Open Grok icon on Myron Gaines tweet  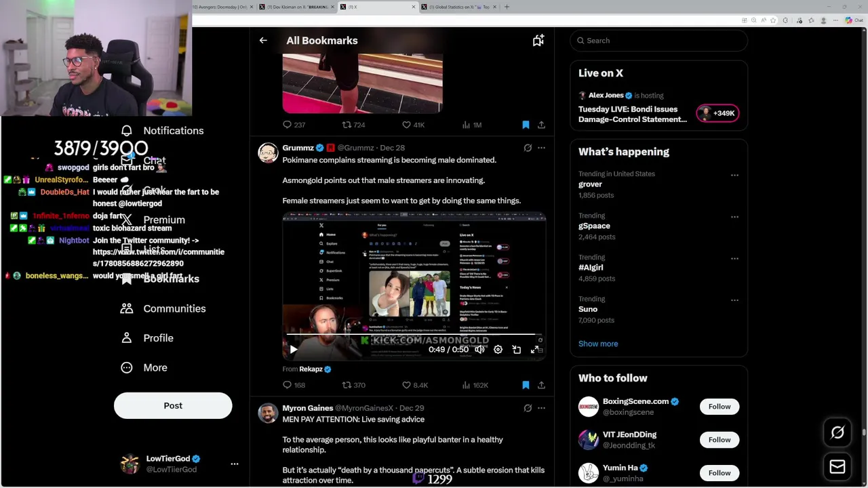(x=528, y=408)
